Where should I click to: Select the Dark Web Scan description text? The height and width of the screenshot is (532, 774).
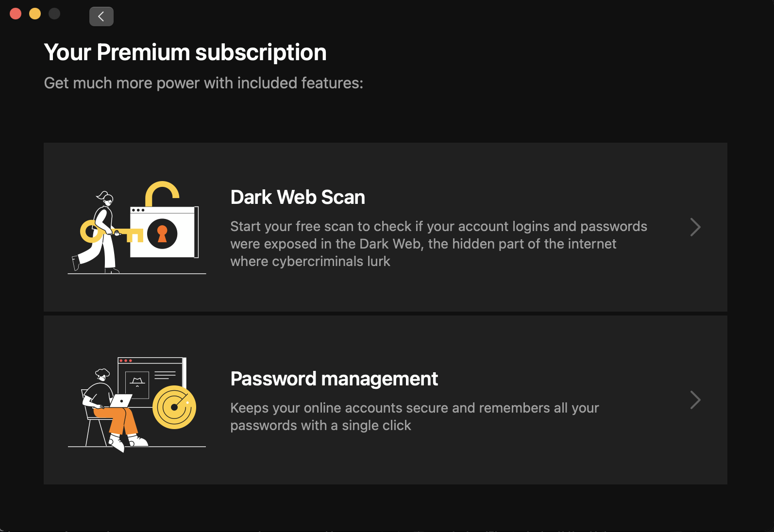(x=438, y=244)
